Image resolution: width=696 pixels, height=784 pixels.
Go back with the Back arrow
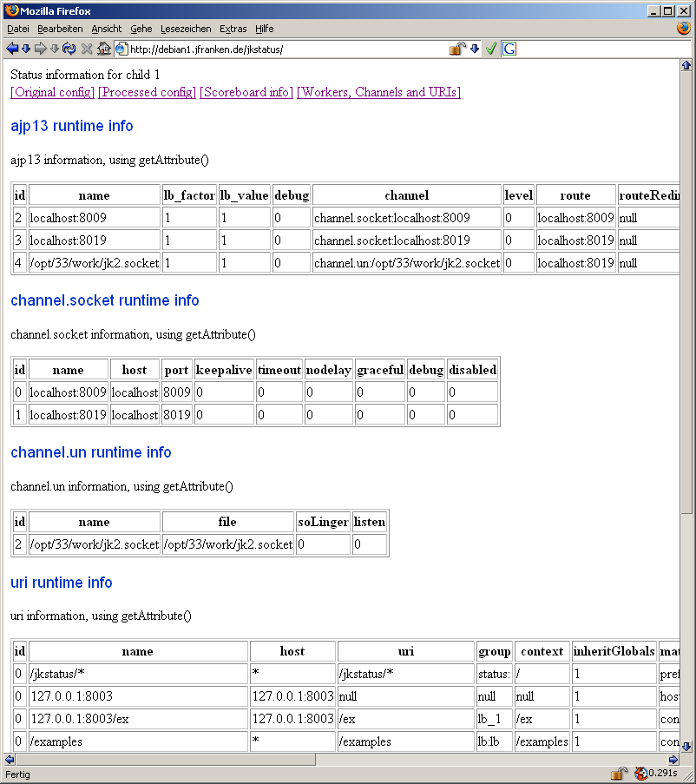pyautogui.click(x=12, y=49)
